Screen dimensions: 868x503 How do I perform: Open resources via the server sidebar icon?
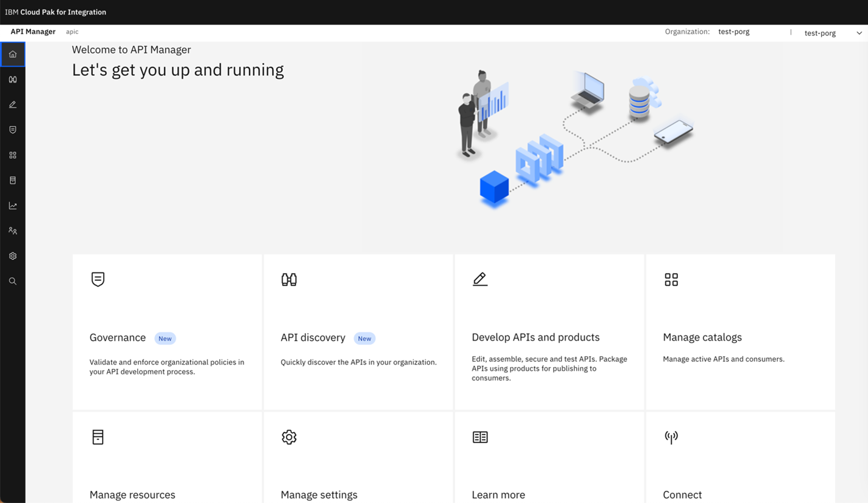13,180
